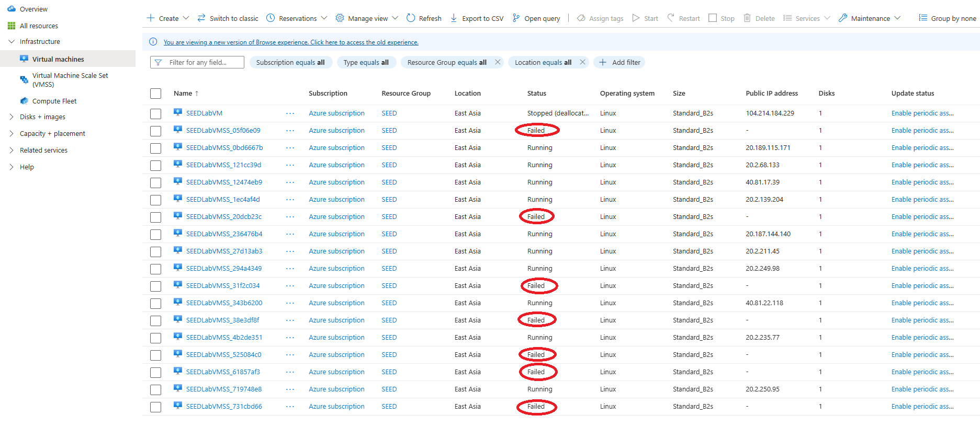980x427 pixels.
Task: Click the Open query icon
Action: point(516,18)
